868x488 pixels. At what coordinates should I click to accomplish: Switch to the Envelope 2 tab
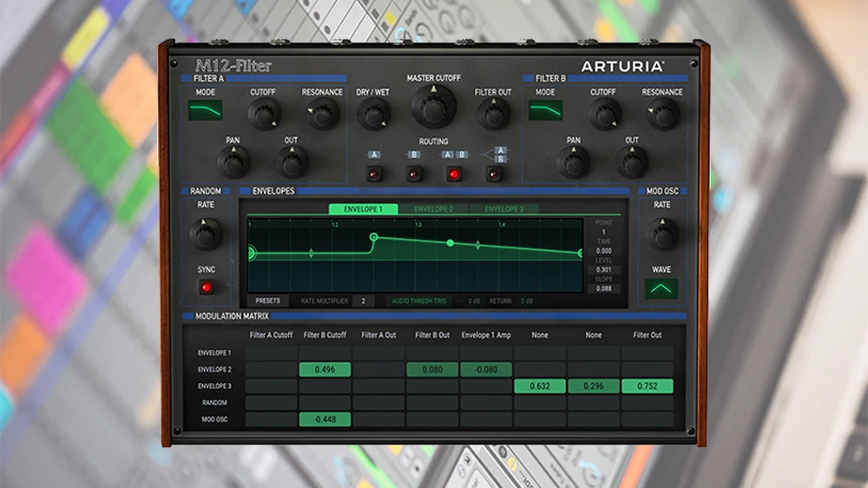pos(433,209)
